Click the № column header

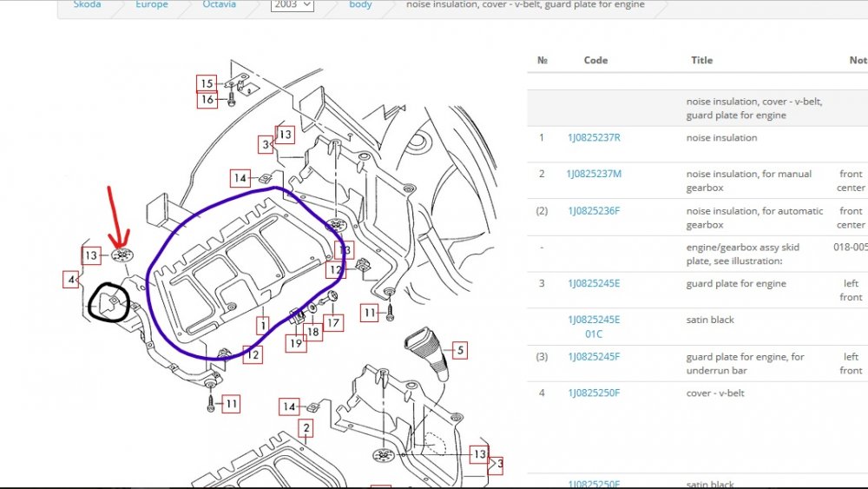click(542, 60)
